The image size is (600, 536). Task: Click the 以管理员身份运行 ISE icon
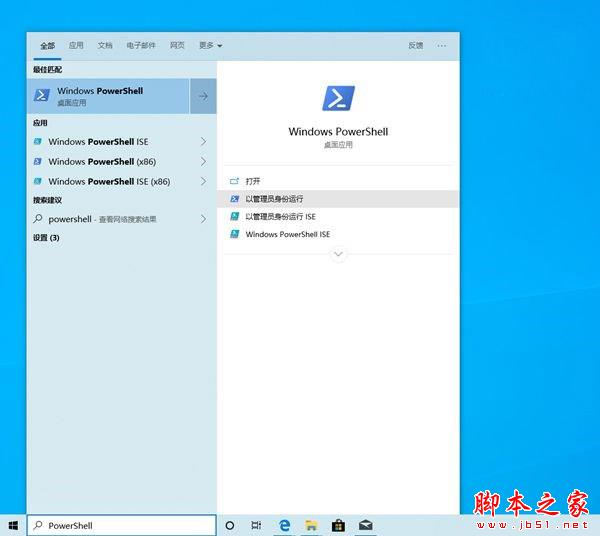click(x=235, y=216)
